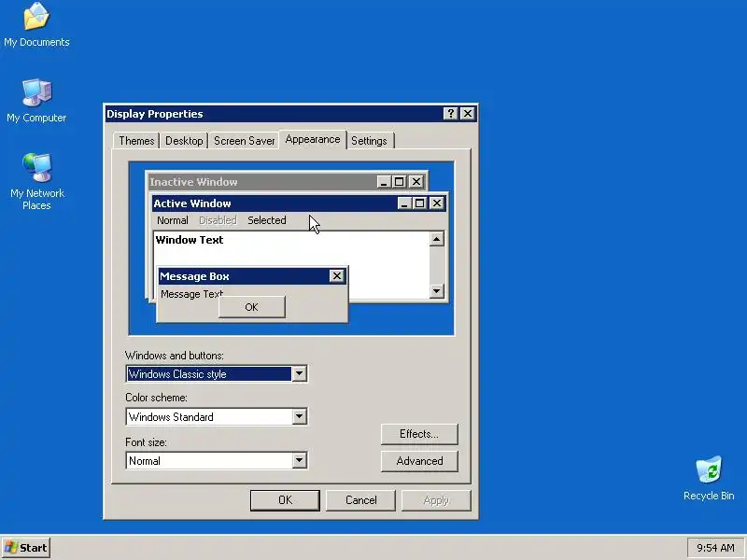Switch to the Themes tab
747x560 pixels.
(136, 141)
